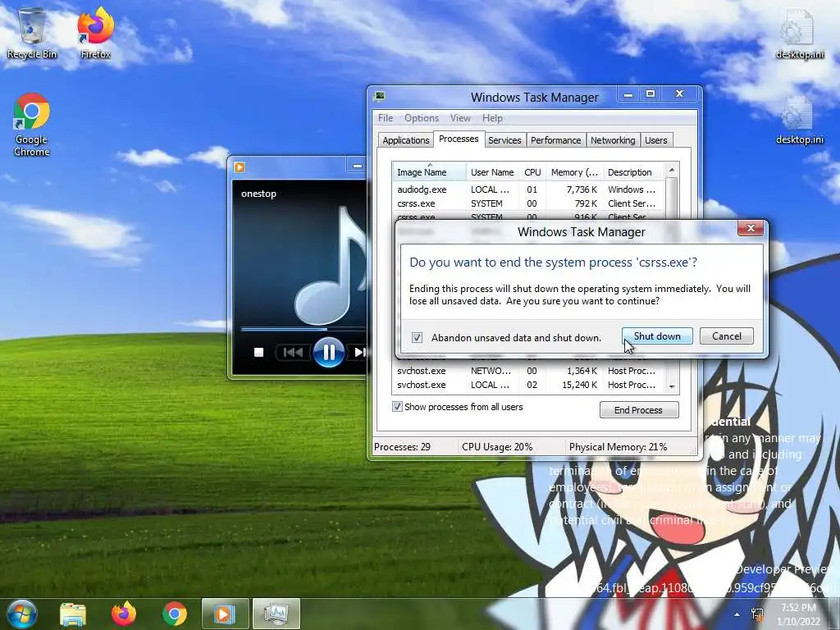This screenshot has height=630, width=840.
Task: Switch to the Networking tab
Action: (x=612, y=140)
